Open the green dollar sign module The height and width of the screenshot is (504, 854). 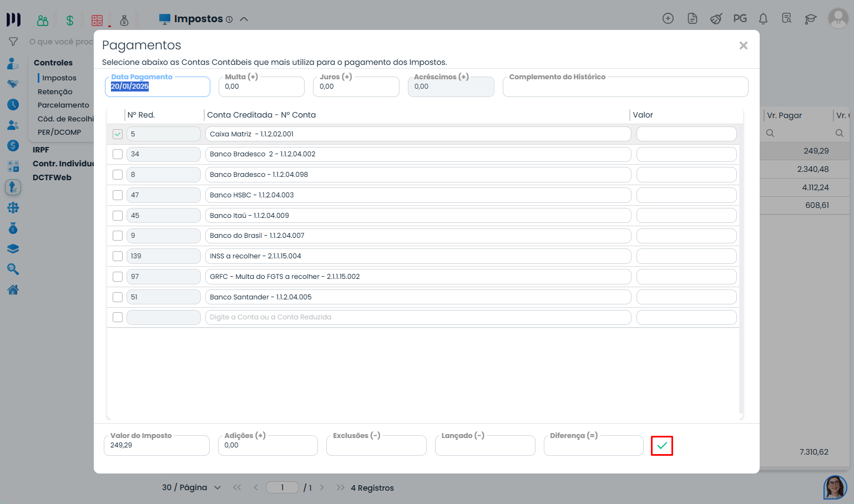(70, 21)
